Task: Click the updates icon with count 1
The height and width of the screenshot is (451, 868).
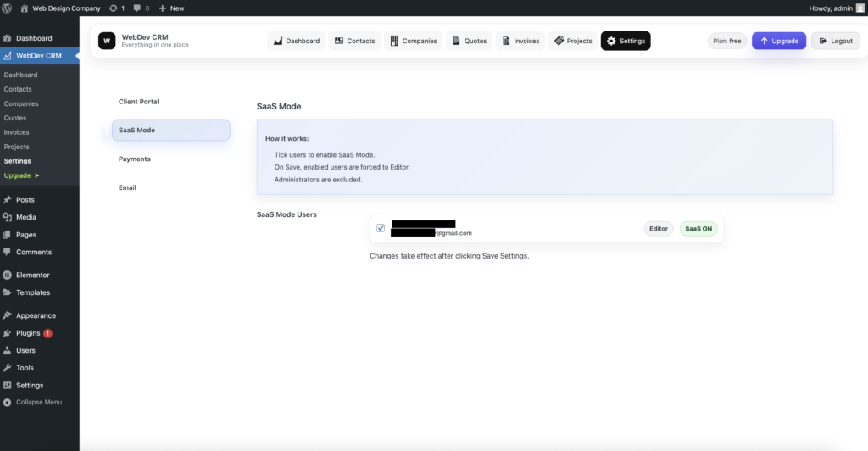Action: click(113, 8)
